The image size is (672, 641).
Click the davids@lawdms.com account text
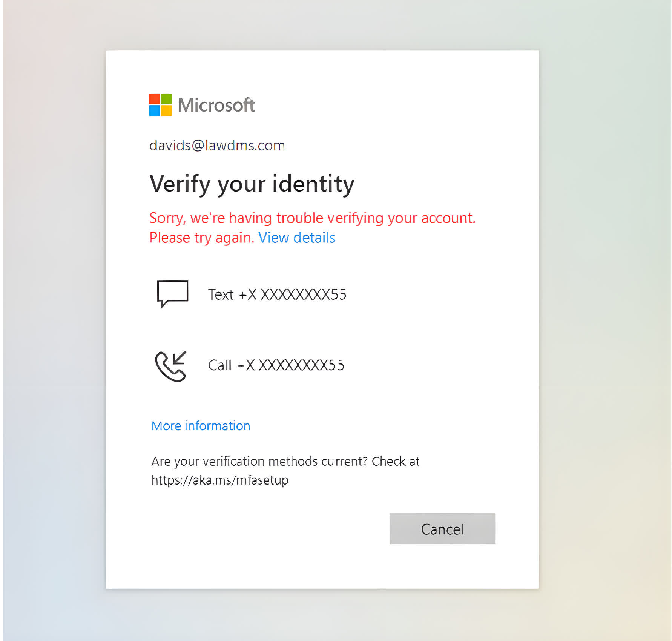click(217, 146)
